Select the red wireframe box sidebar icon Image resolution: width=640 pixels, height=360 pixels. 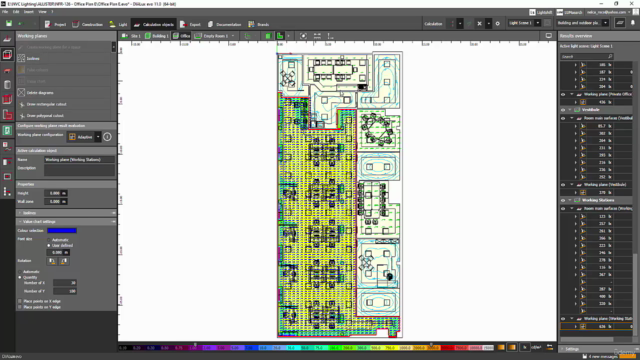(7, 100)
